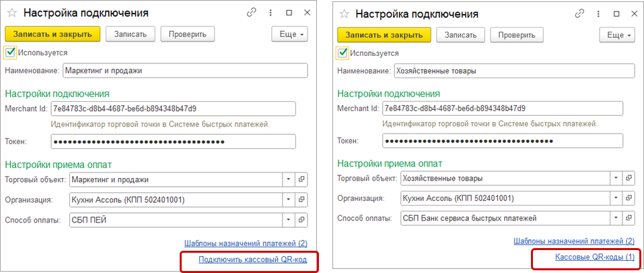Expand Организация dropdown in right window
644x273 pixels.
pyautogui.click(x=616, y=198)
